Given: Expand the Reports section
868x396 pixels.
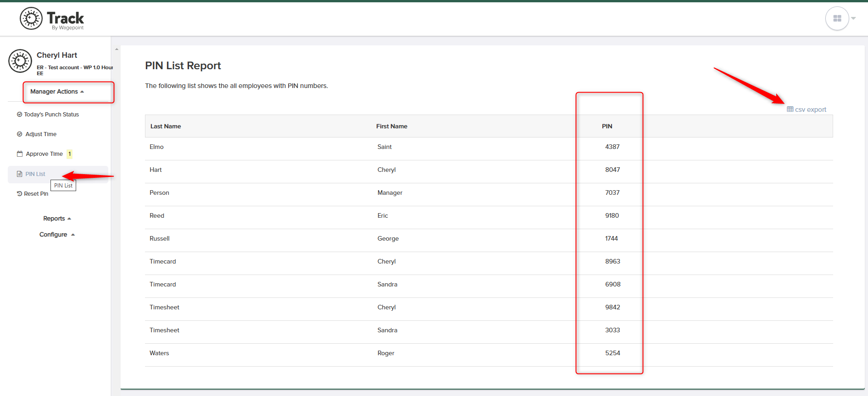Looking at the screenshot, I should pos(57,219).
